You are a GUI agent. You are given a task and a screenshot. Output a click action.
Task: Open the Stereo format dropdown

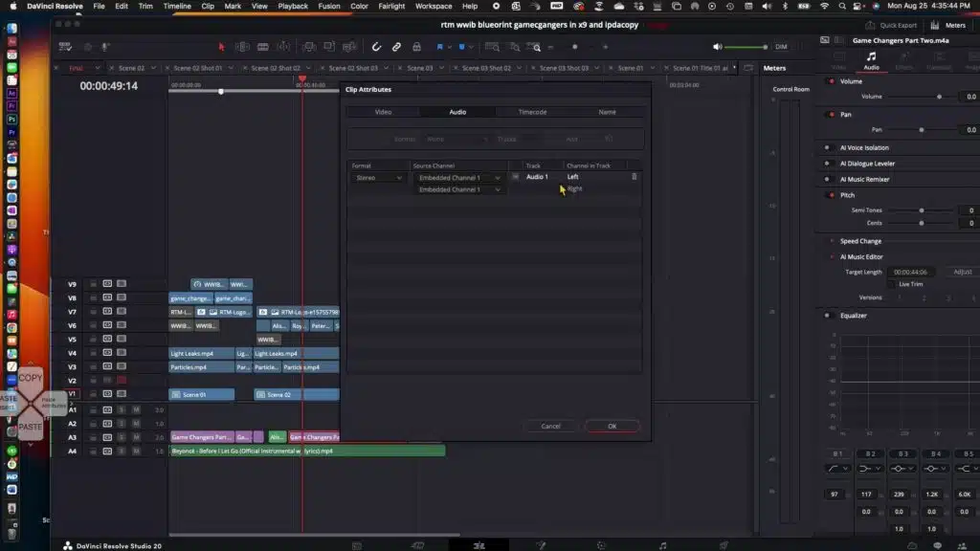pyautogui.click(x=377, y=177)
